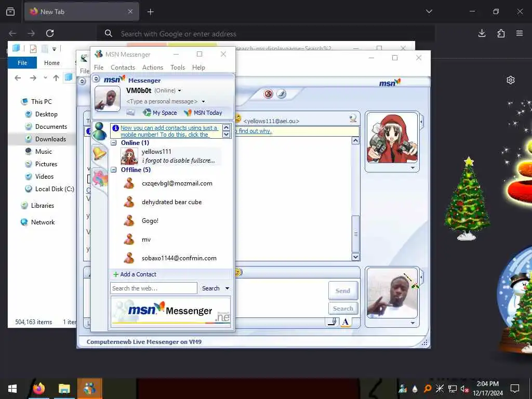Image resolution: width=532 pixels, height=399 pixels.
Task: Hide contact's display picture side arrow
Action: point(421,122)
